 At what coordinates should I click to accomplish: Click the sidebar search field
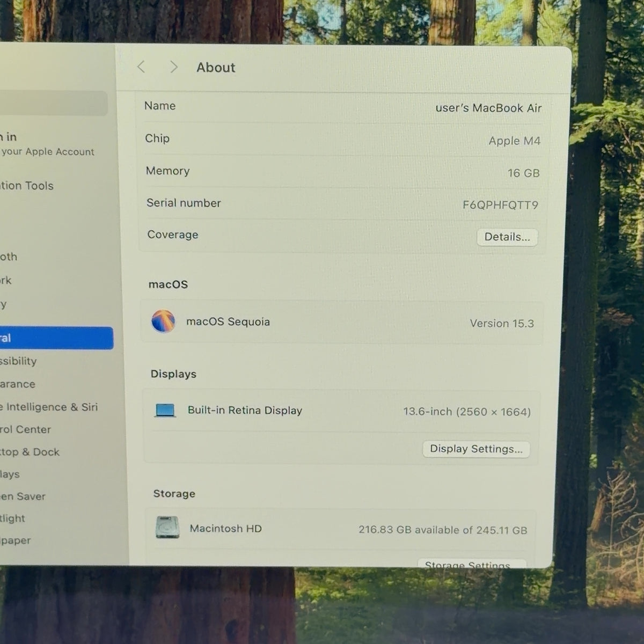[x=54, y=103]
